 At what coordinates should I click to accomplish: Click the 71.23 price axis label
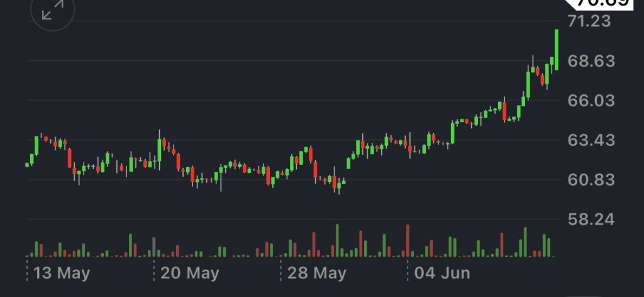(589, 21)
